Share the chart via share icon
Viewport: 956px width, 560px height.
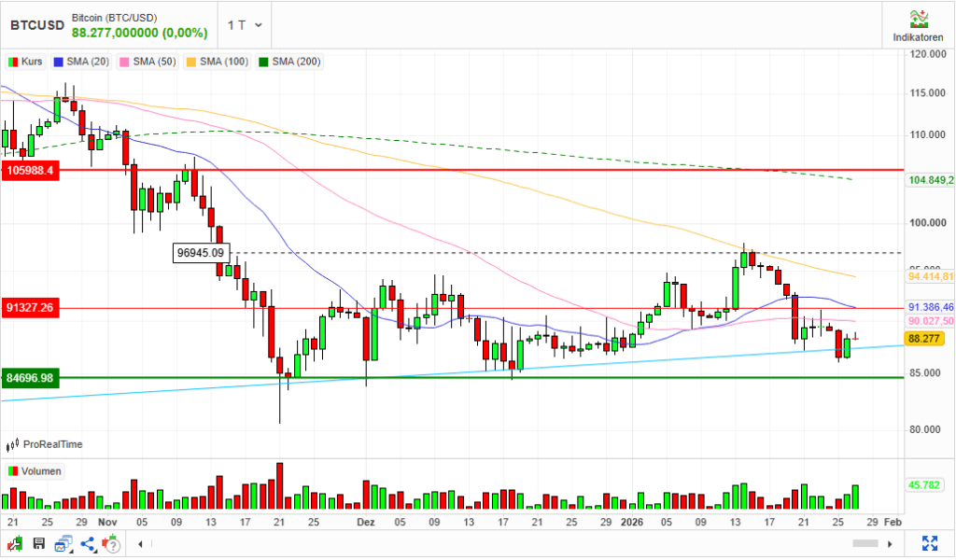88,543
